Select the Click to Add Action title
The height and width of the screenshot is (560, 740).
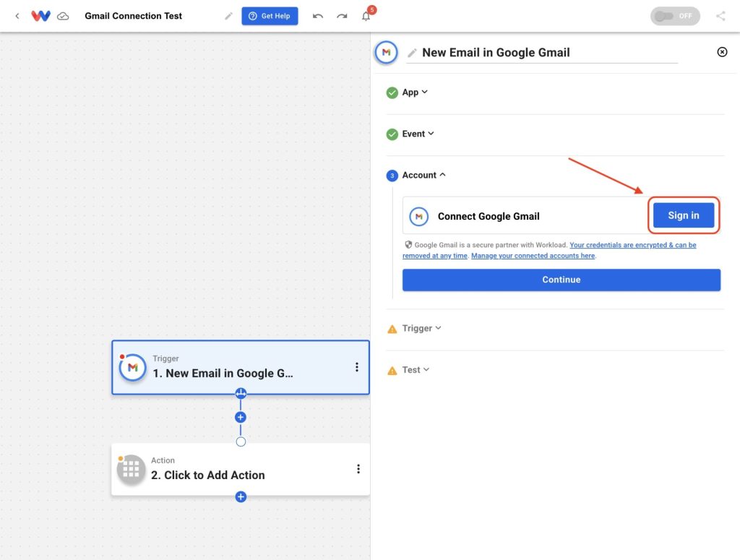[x=207, y=475]
